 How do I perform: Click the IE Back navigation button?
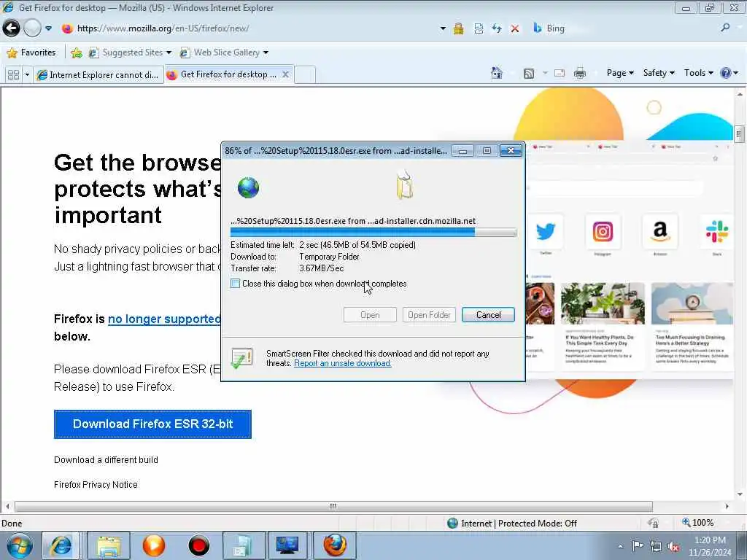11,28
